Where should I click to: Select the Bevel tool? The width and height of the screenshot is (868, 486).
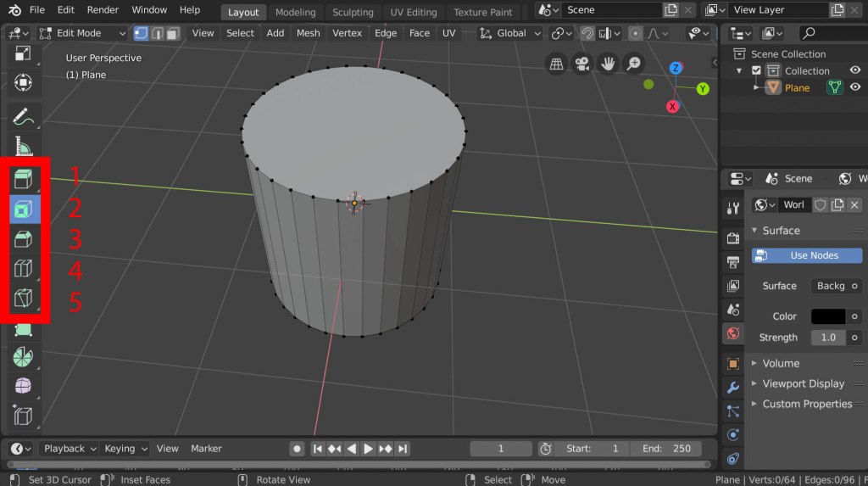tap(23, 240)
